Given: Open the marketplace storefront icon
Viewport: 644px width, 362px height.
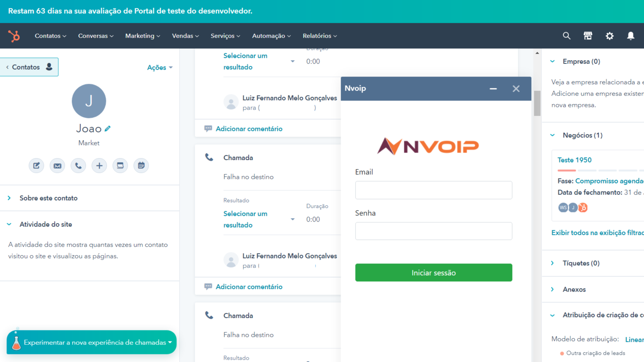Looking at the screenshot, I should coord(588,36).
